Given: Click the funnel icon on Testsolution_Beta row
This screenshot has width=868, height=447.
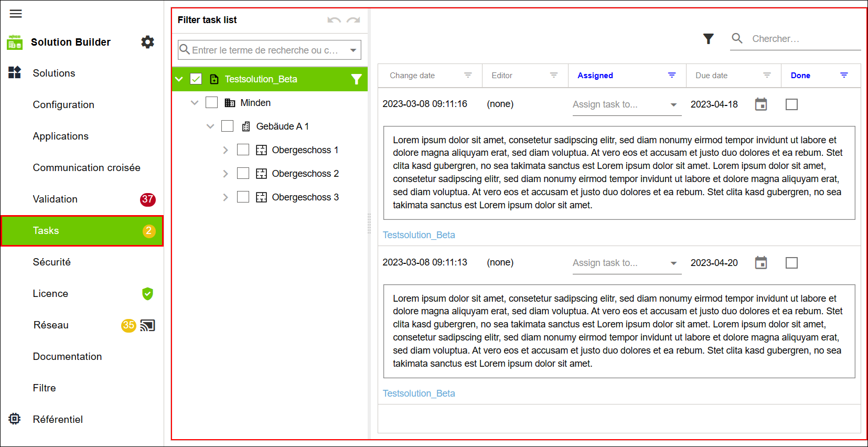Looking at the screenshot, I should pyautogui.click(x=357, y=79).
